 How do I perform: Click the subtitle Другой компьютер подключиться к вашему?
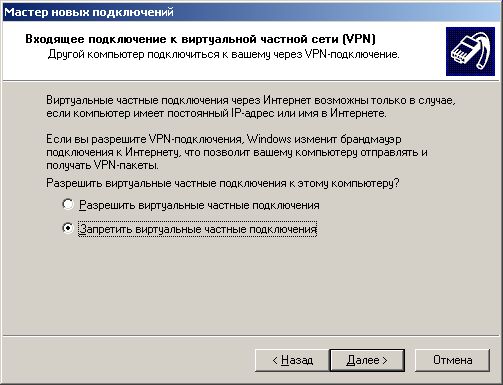[x=223, y=54]
